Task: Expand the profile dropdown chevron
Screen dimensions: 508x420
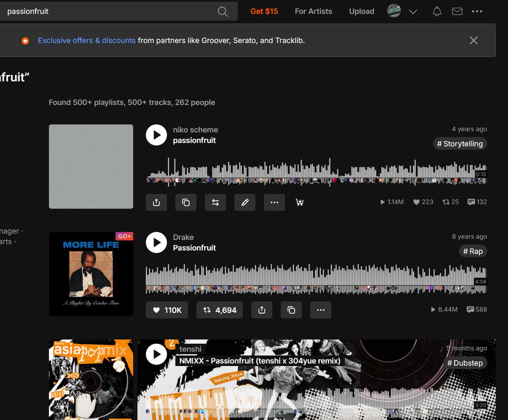Action: coord(413,12)
